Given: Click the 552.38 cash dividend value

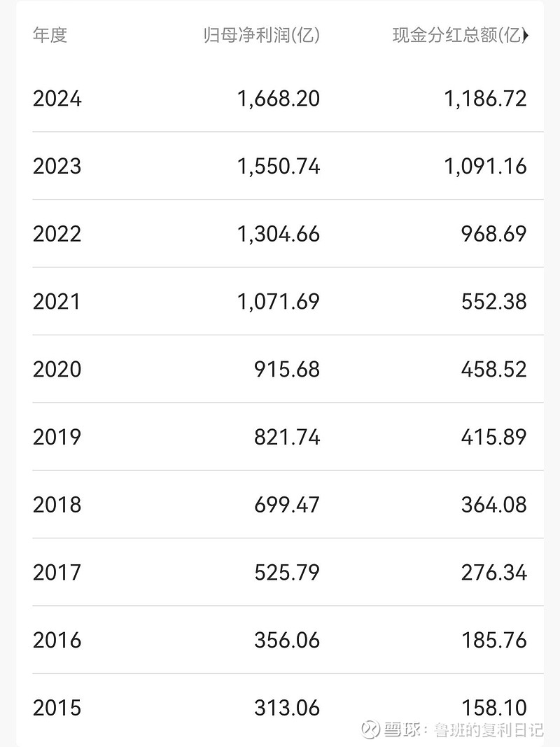Looking at the screenshot, I should point(493,302).
